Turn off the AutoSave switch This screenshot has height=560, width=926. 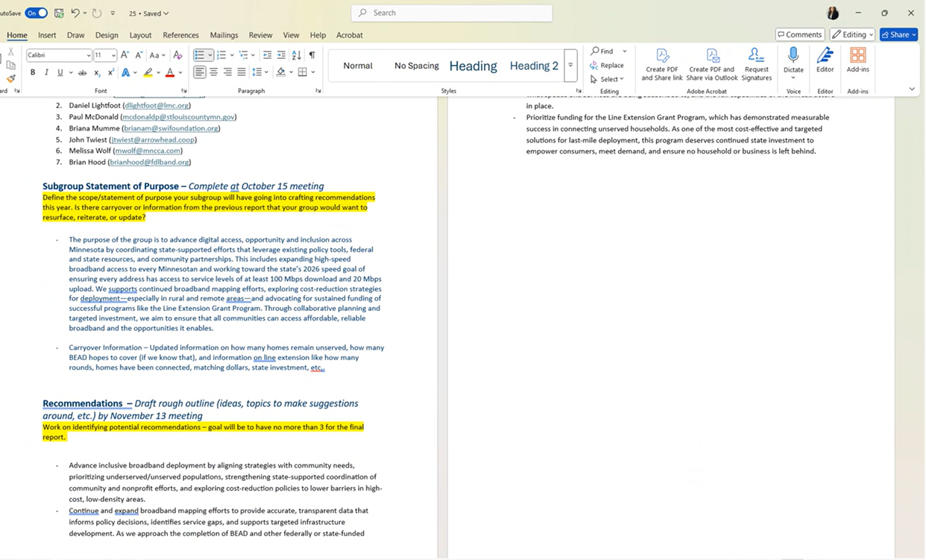(36, 13)
